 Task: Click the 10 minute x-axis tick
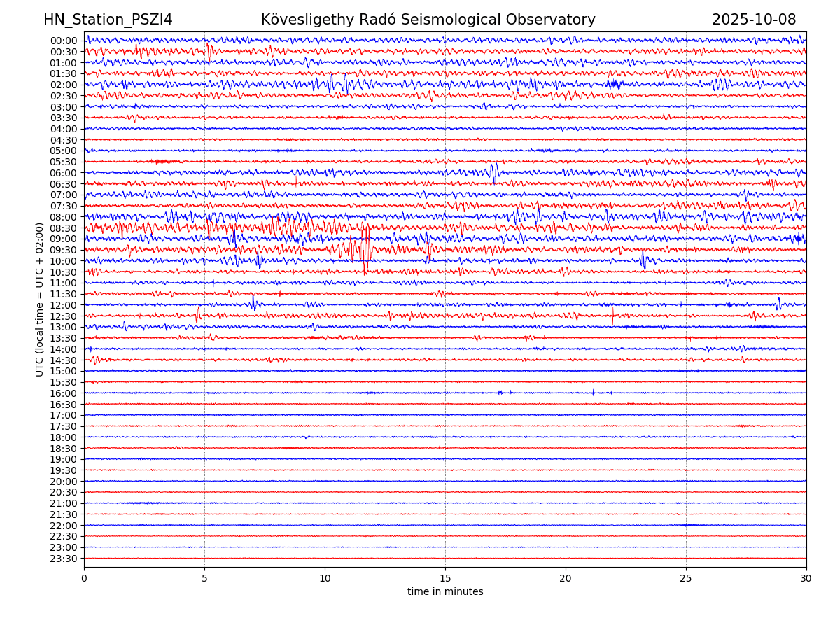click(x=325, y=579)
